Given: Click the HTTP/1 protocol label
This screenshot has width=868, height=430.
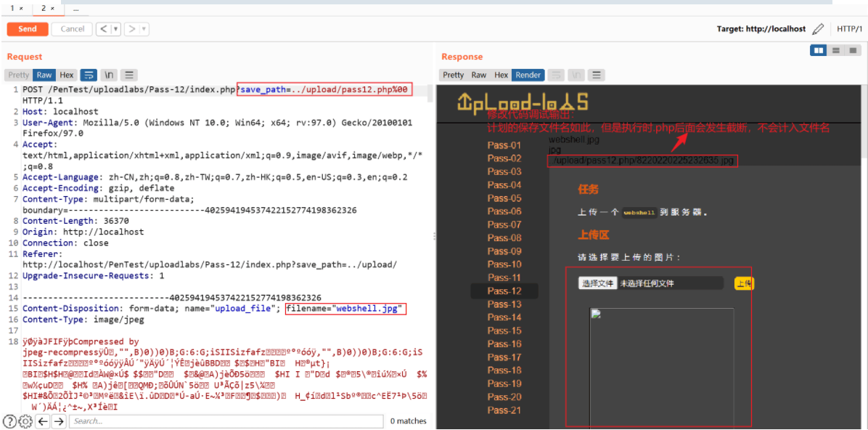Looking at the screenshot, I should coord(849,29).
